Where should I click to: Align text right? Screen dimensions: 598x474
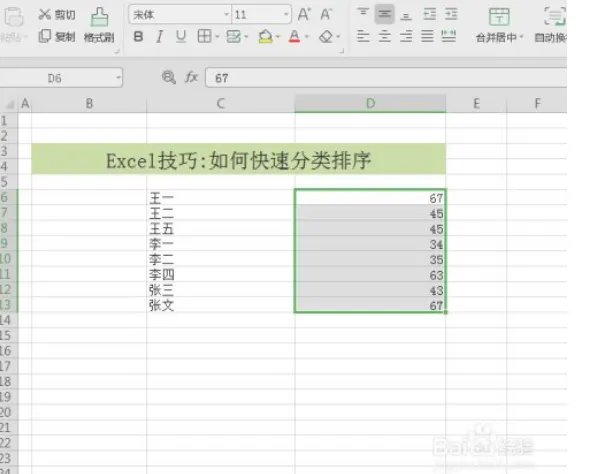pos(406,37)
